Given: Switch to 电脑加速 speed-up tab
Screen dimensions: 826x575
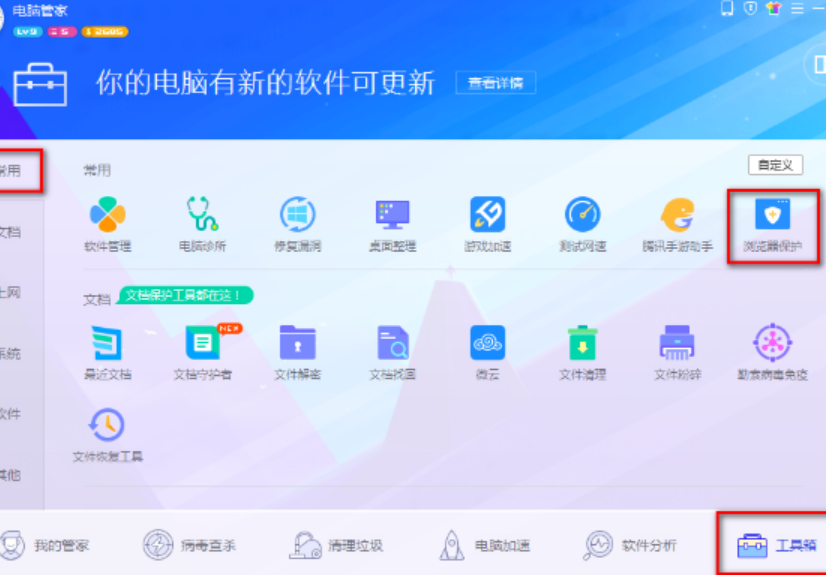Looking at the screenshot, I should (484, 545).
